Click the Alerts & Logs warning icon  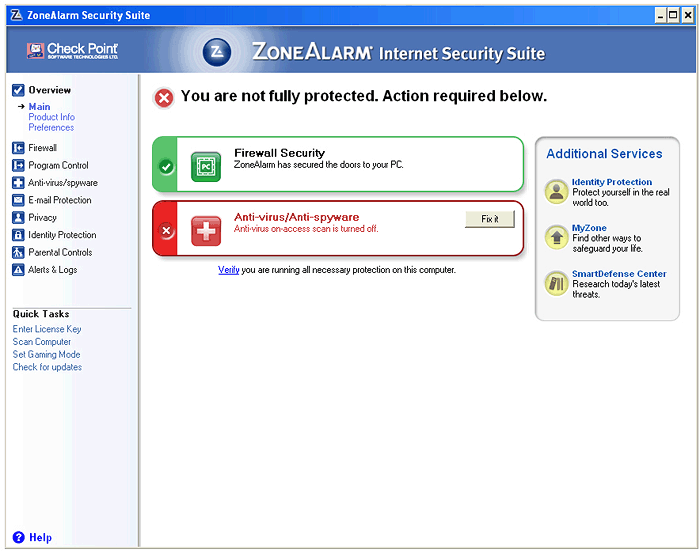coord(18,270)
